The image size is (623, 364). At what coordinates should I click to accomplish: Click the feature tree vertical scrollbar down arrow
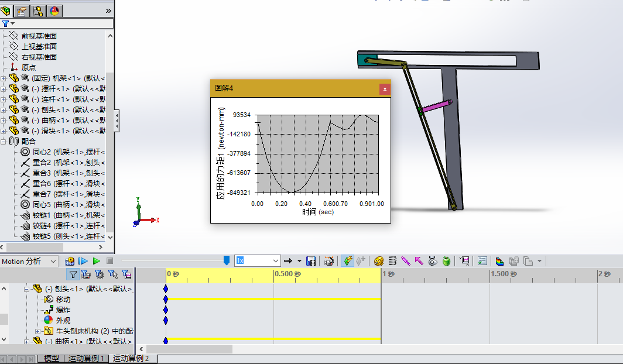[x=110, y=237]
